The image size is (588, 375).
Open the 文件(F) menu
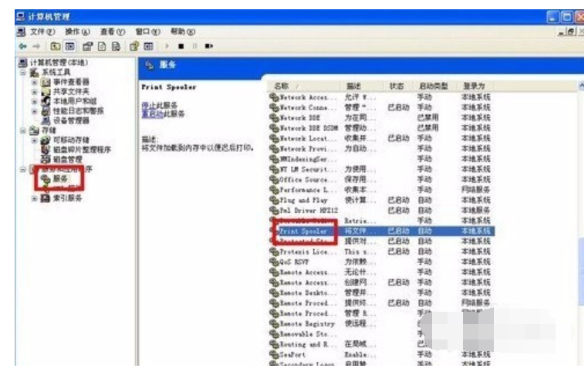(x=36, y=32)
